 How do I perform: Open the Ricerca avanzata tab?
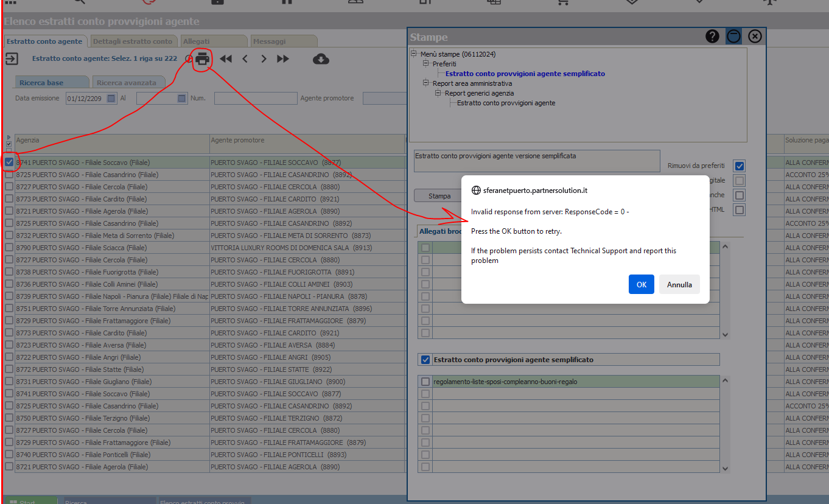coord(126,82)
